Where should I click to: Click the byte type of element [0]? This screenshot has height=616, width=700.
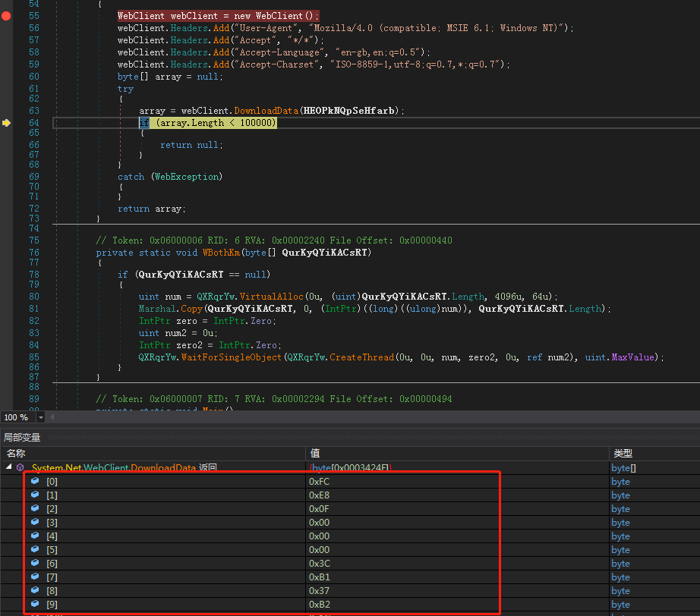(620, 482)
